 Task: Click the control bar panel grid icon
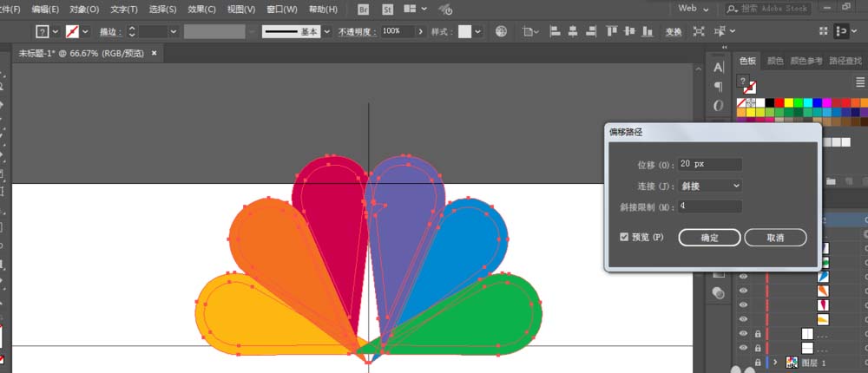pos(824,31)
